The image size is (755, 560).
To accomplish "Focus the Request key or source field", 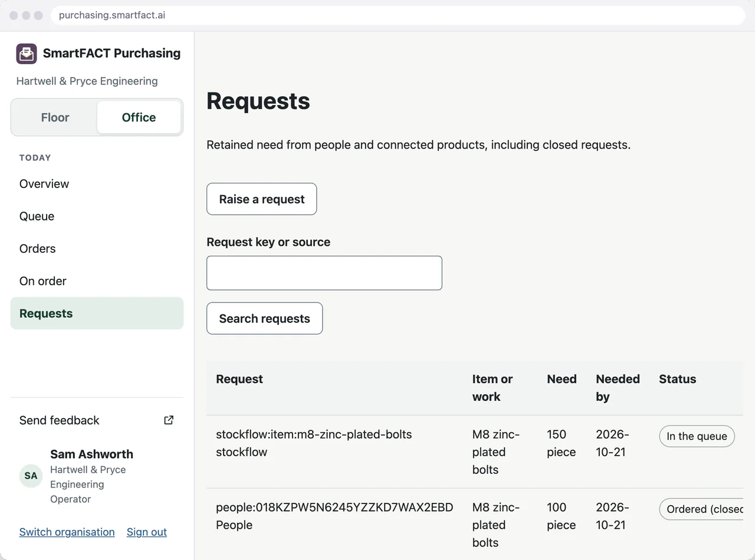I will [x=324, y=273].
